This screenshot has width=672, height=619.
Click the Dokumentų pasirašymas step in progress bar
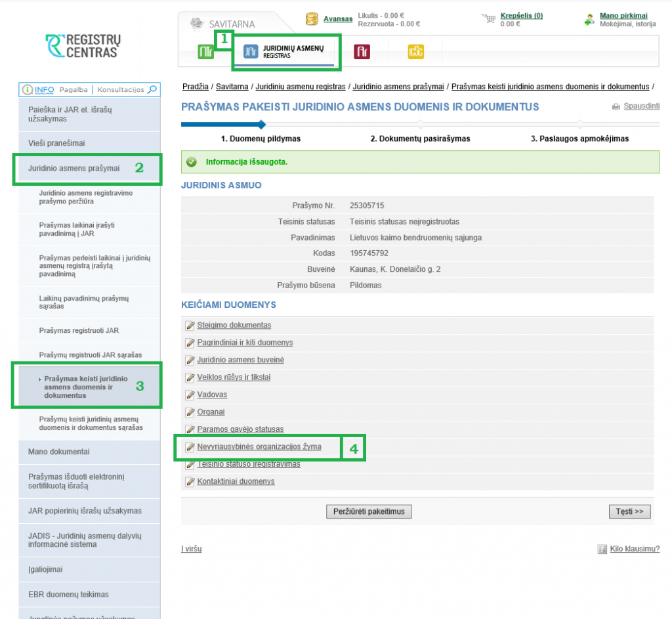click(420, 139)
